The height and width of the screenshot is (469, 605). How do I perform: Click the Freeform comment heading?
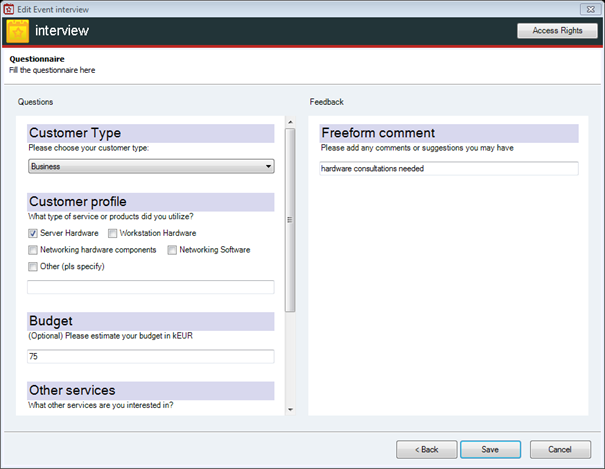tap(449, 133)
